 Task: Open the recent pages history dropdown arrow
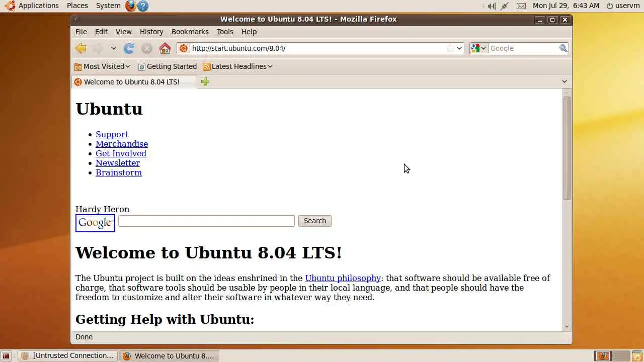(114, 48)
